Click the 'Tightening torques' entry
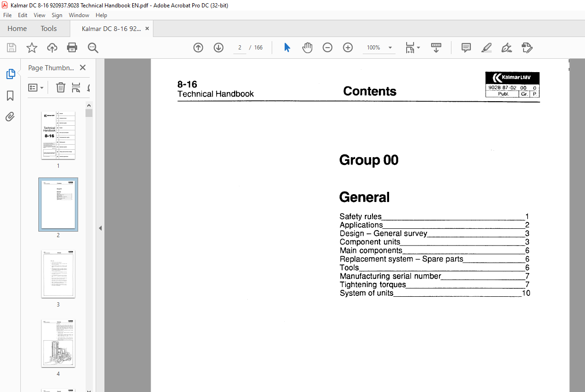Image resolution: width=585 pixels, height=392 pixels. click(x=434, y=285)
